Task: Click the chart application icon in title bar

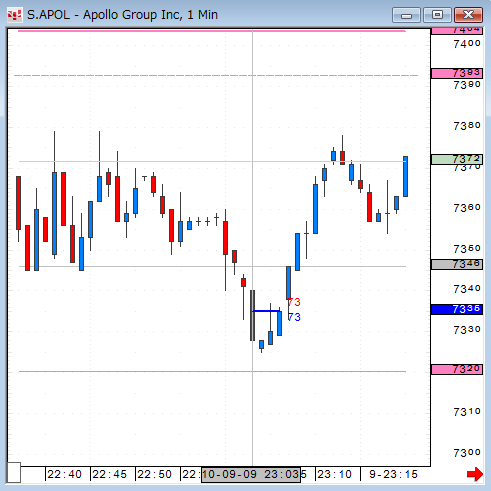Action: 14,15
